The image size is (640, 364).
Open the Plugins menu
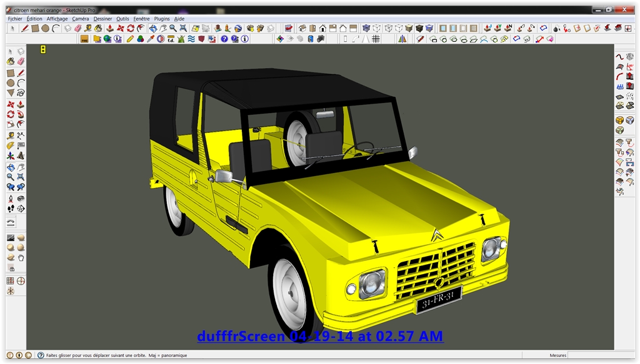tap(162, 19)
